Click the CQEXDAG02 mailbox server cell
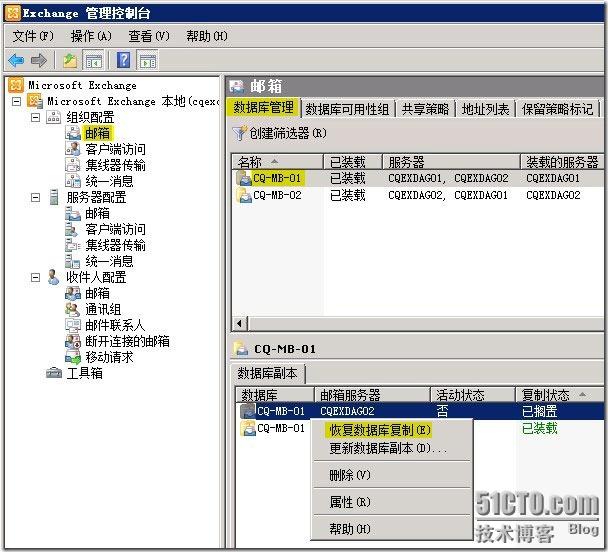 pyautogui.click(x=347, y=411)
